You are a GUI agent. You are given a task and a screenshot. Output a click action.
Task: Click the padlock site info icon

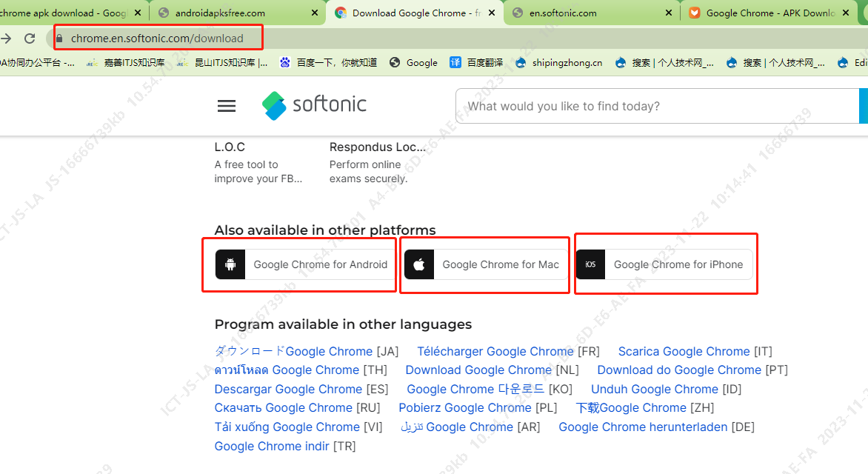pyautogui.click(x=59, y=39)
